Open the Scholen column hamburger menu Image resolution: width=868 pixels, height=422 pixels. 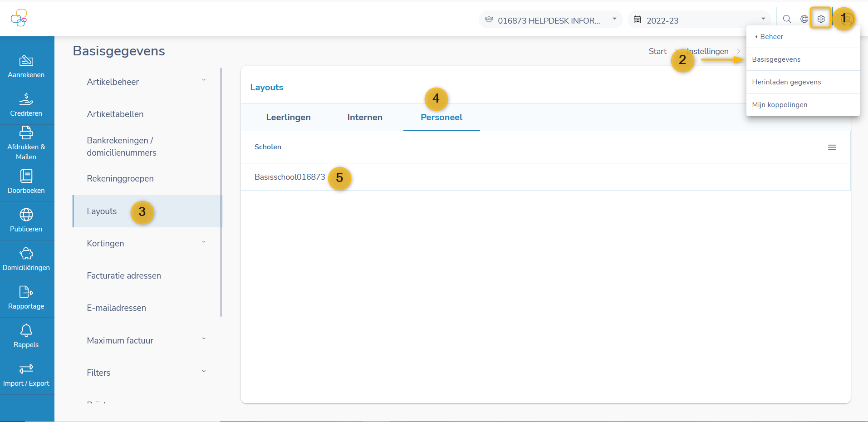[x=832, y=147]
